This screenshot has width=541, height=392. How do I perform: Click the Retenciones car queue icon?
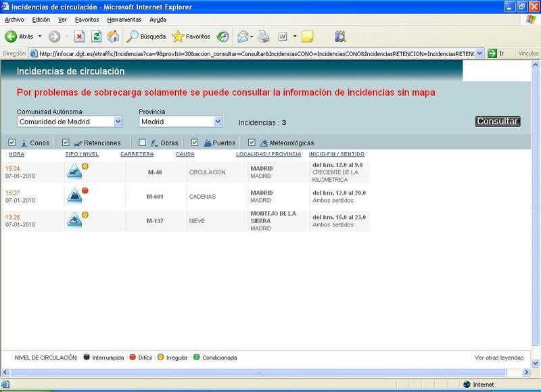click(x=76, y=143)
